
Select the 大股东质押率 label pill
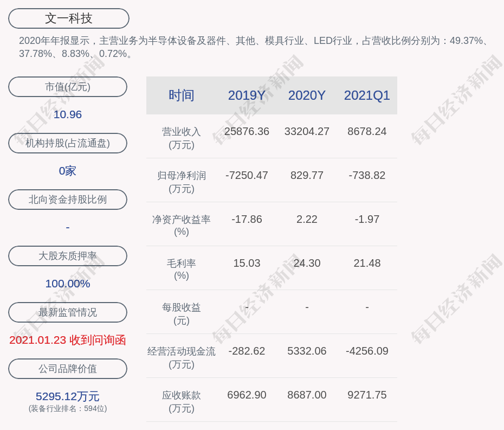point(68,256)
